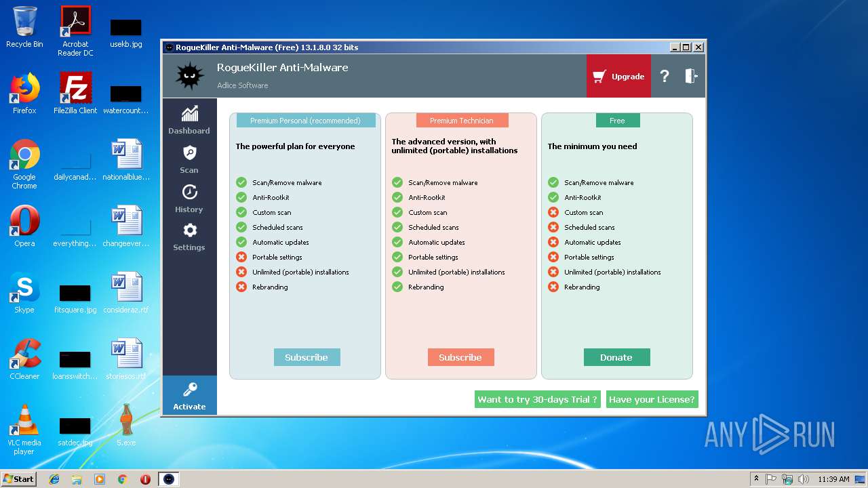Open the History sidebar section
Image resolution: width=868 pixels, height=488 pixels.
(189, 197)
